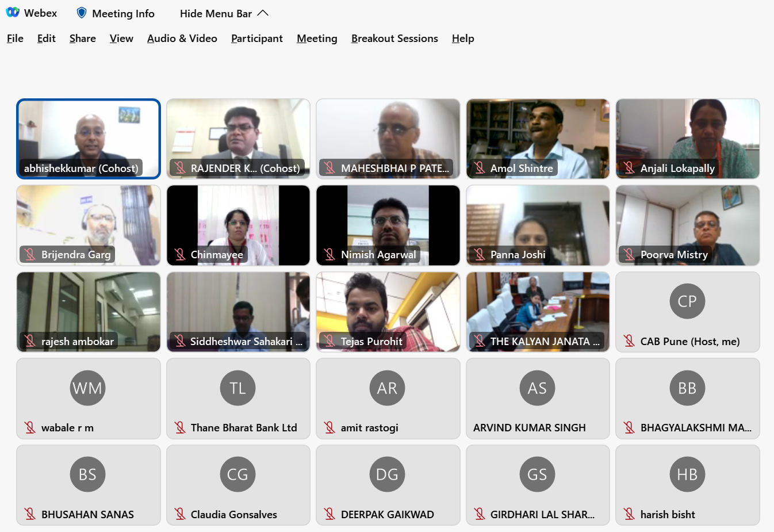Click CP avatar of CAB Pune
774x532 pixels.
click(x=687, y=301)
